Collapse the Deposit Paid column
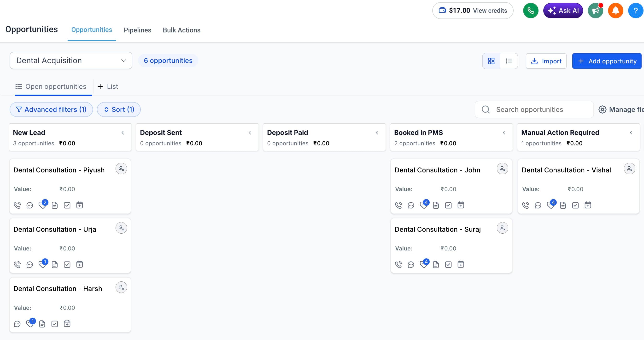Viewport: 644px width, 340px height. pyautogui.click(x=377, y=133)
